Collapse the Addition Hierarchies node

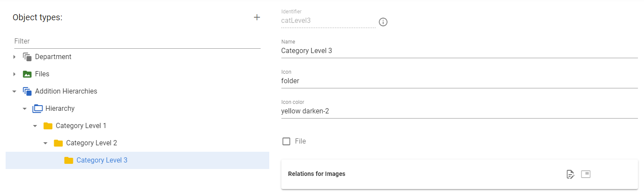point(14,91)
